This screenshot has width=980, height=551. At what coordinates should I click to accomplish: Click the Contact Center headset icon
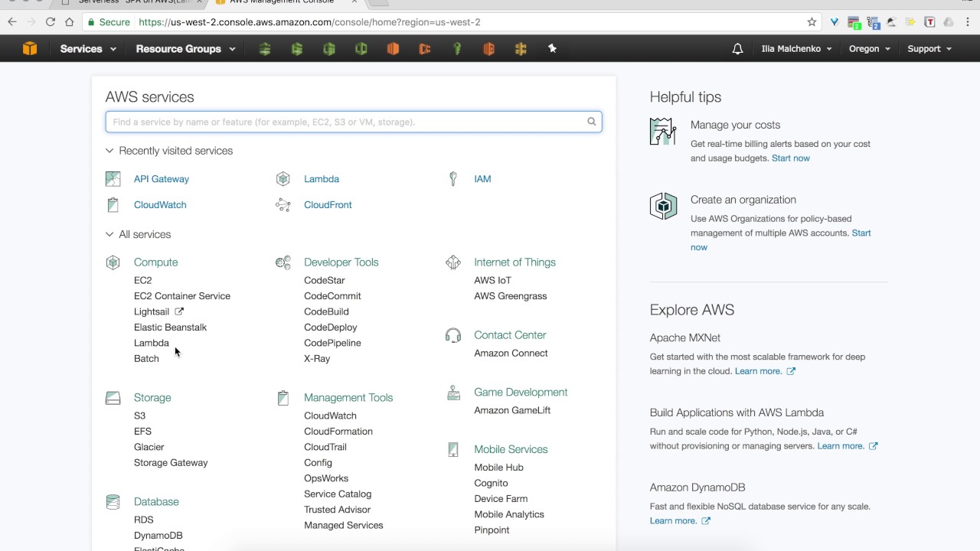pyautogui.click(x=453, y=335)
